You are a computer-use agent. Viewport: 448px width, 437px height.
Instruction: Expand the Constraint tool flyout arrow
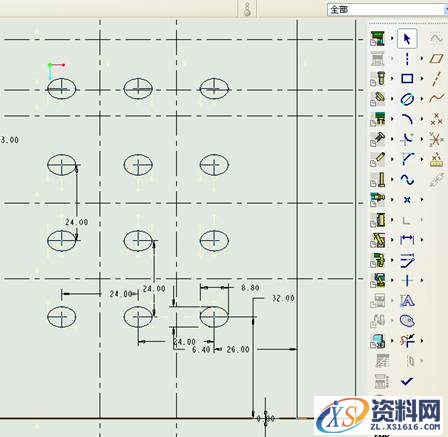[422, 280]
